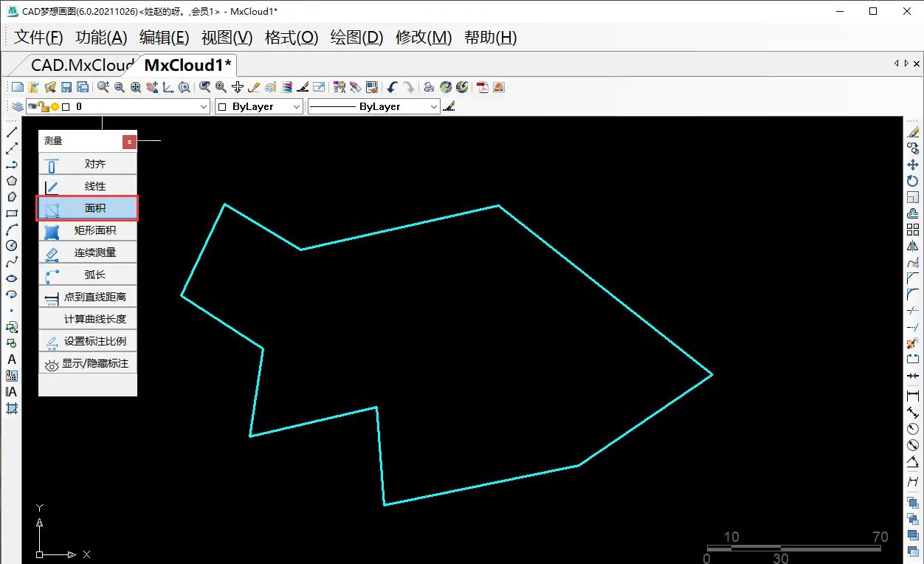Select the Ellipse drawing tool
This screenshot has width=924, height=564.
12,278
